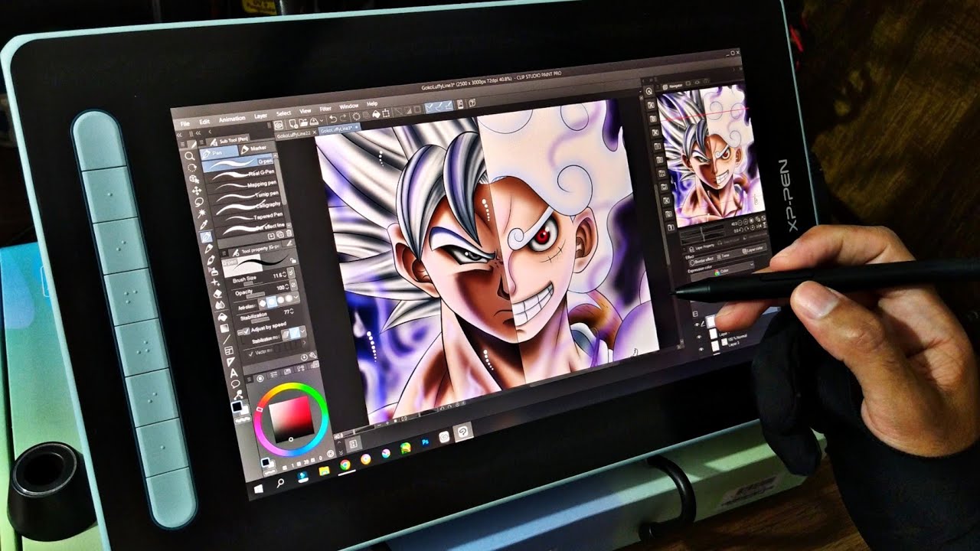Select the Eyedropper tool
The width and height of the screenshot is (980, 551).
(x=204, y=224)
